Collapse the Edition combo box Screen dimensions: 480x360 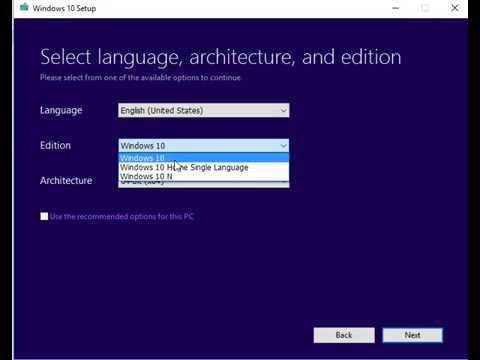click(x=204, y=146)
